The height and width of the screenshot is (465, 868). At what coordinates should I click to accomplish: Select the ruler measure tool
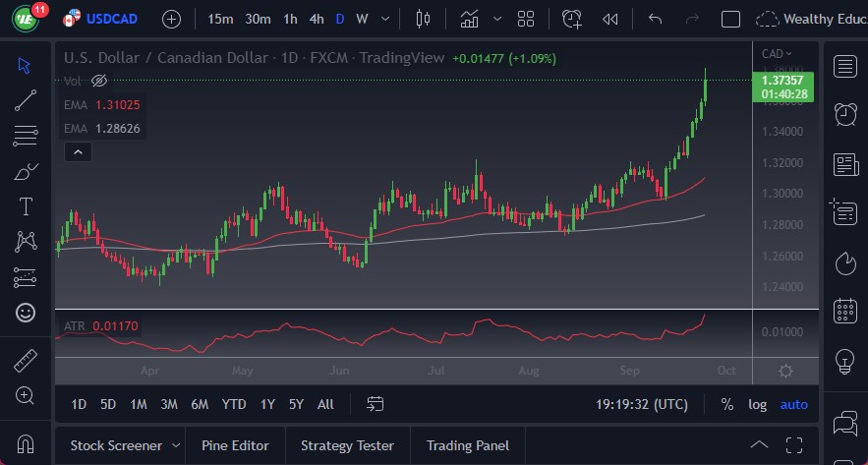pyautogui.click(x=26, y=361)
